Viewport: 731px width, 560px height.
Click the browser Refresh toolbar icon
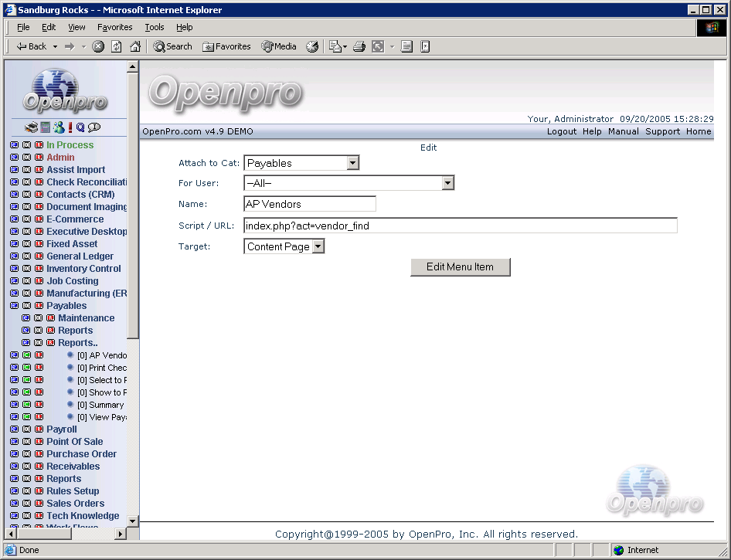pos(117,46)
